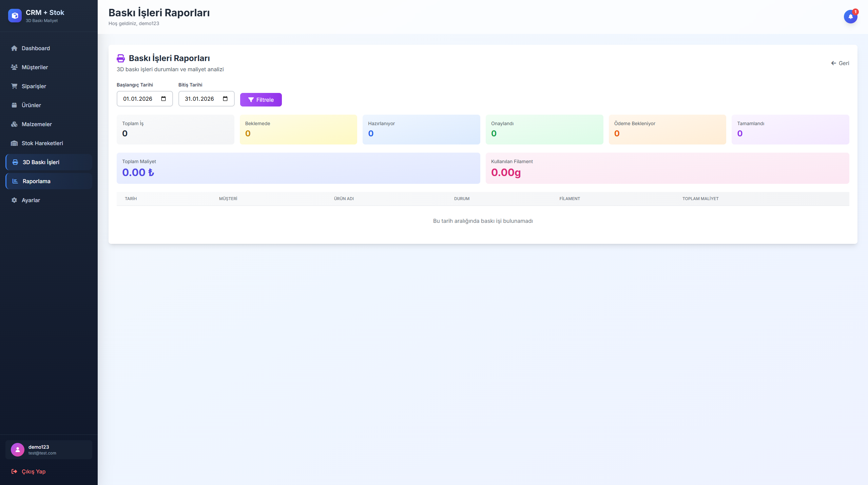
Task: Click the CRM + Stok cube logo
Action: coord(15,16)
